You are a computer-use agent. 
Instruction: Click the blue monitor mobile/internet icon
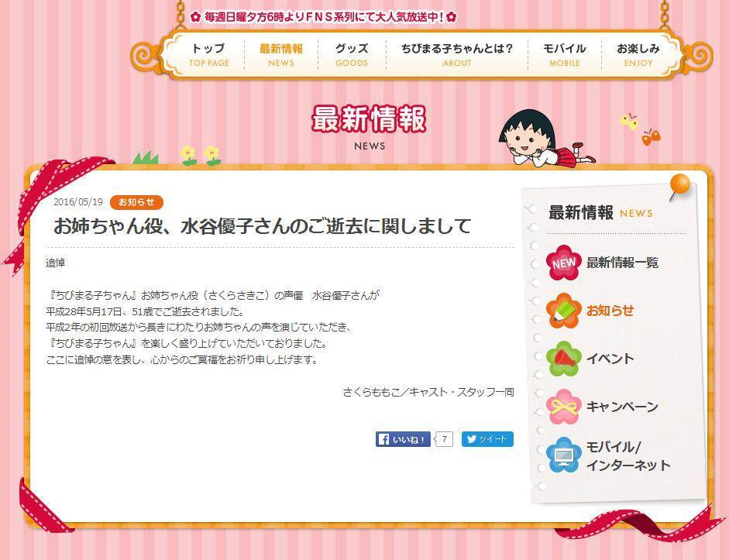point(563,455)
